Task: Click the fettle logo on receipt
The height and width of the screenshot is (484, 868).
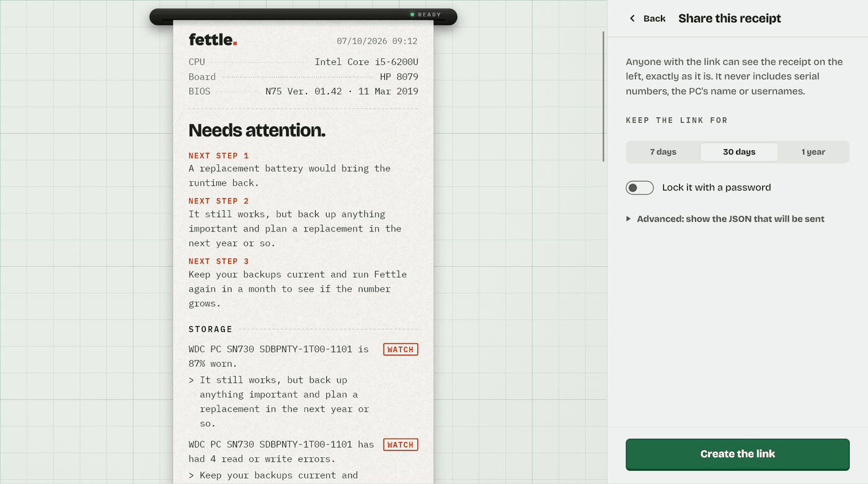Action: [213, 40]
